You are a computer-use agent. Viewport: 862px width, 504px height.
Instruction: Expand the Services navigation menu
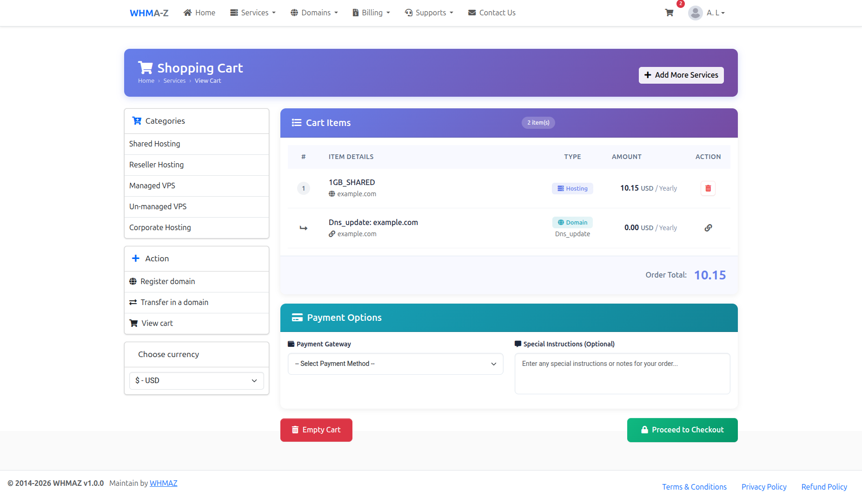(x=253, y=13)
